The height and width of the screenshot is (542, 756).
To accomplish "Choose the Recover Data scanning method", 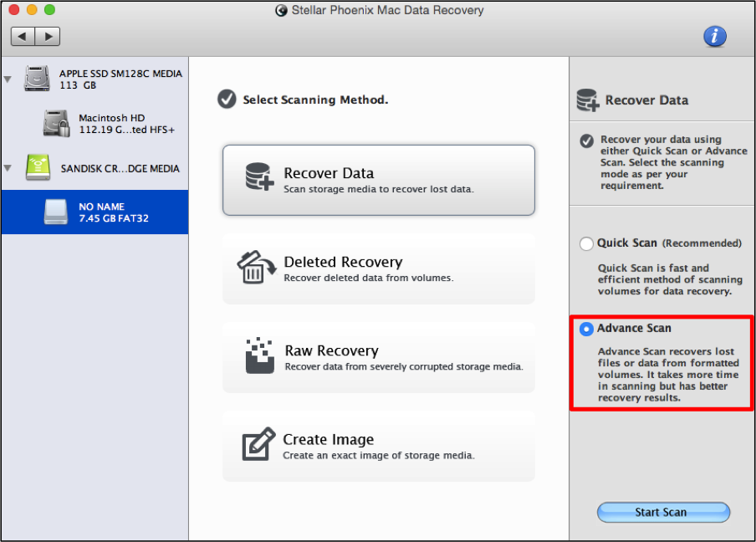I will point(379,180).
